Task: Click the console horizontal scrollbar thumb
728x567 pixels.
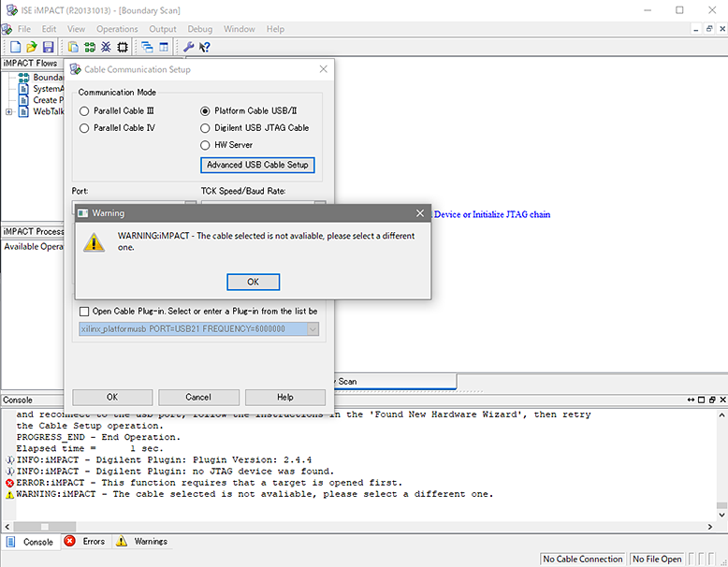Action: pyautogui.click(x=45, y=527)
